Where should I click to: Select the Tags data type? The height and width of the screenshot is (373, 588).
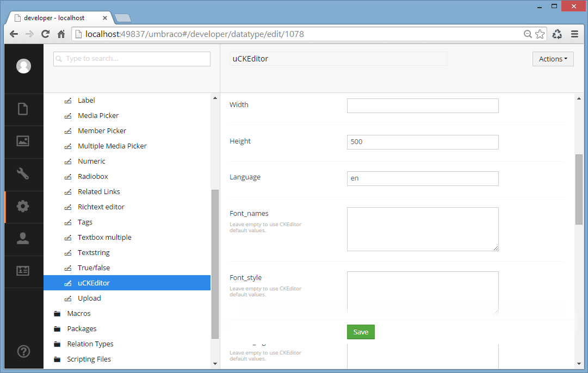(85, 222)
